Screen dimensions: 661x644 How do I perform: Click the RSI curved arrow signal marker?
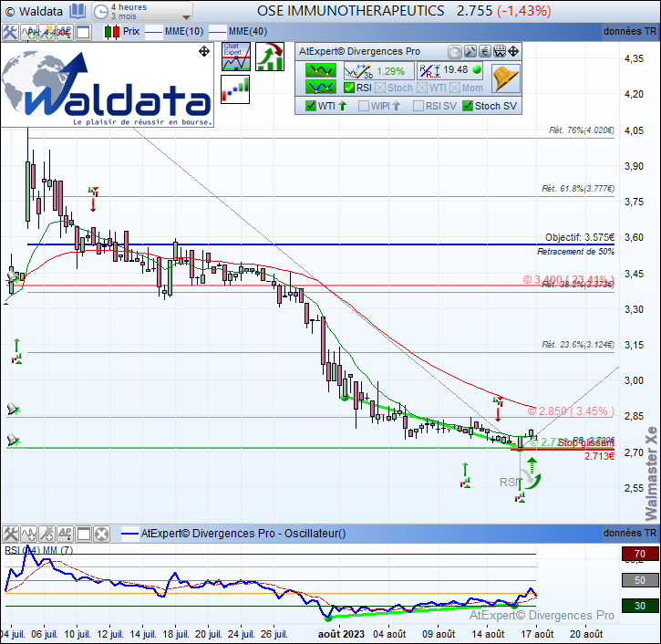(531, 479)
